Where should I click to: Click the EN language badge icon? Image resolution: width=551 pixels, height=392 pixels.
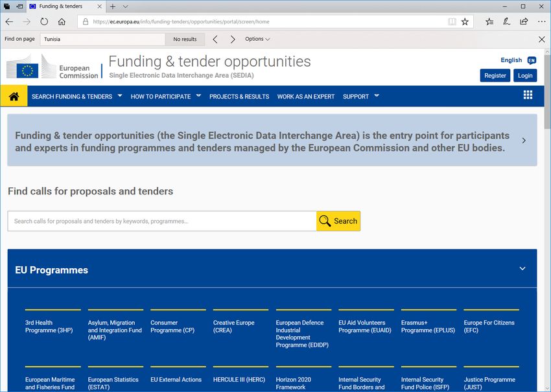[532, 60]
